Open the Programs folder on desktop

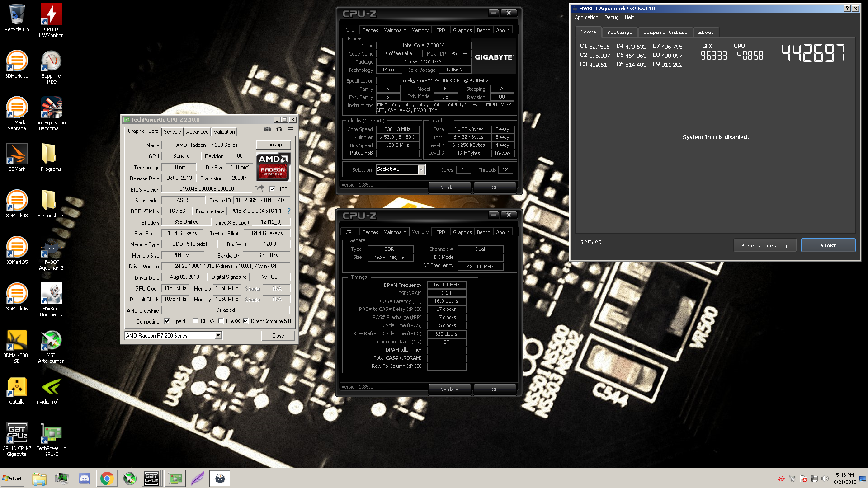pos(51,157)
